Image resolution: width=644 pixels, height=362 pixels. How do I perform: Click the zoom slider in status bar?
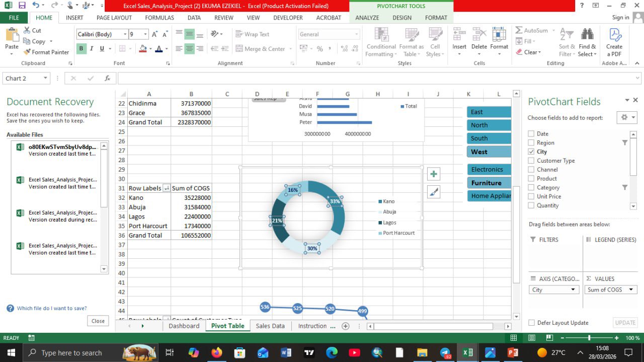pyautogui.click(x=589, y=338)
